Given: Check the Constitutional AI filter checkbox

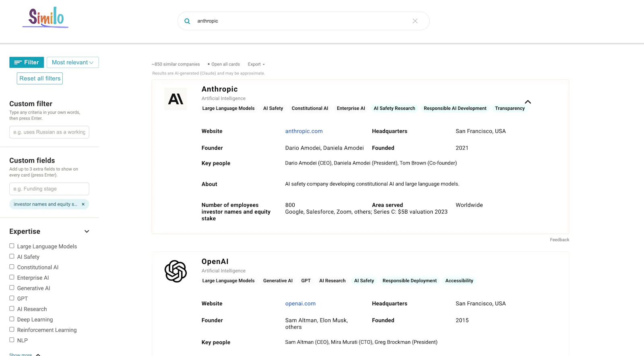Looking at the screenshot, I should pos(12,267).
